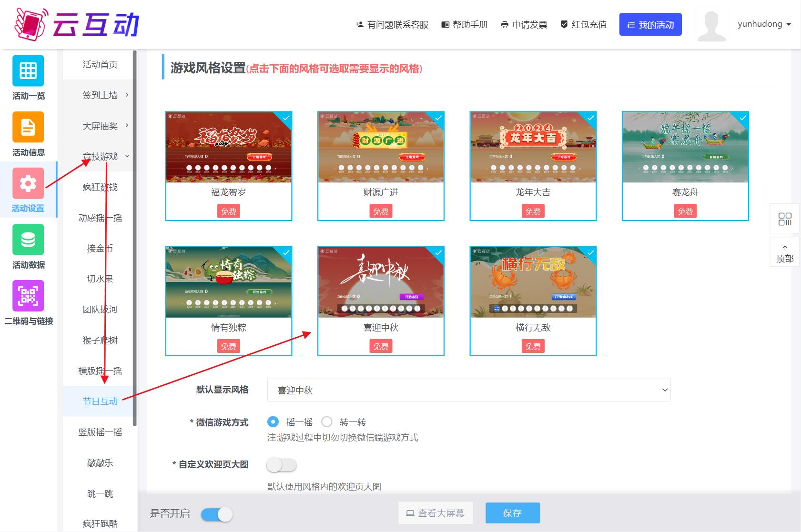Open the 竖版摇一摇 game settings
The image size is (801, 532).
100,432
